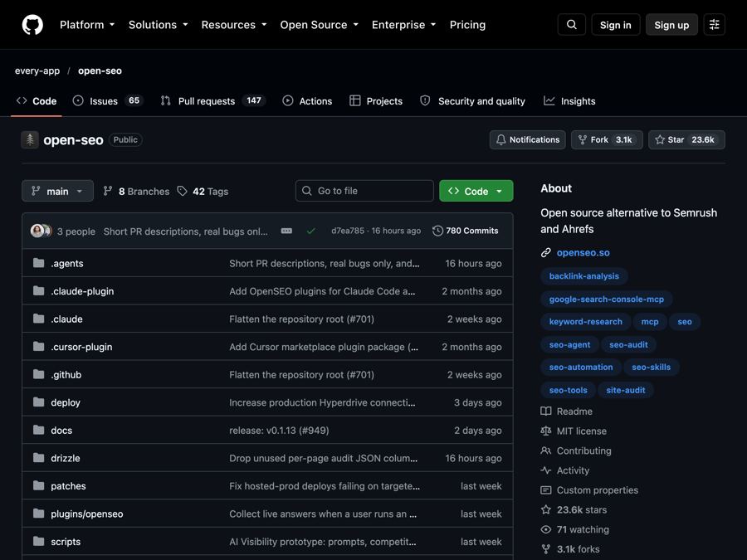Image resolution: width=747 pixels, height=560 pixels.
Task: Open the .github folder name
Action: pos(66,375)
